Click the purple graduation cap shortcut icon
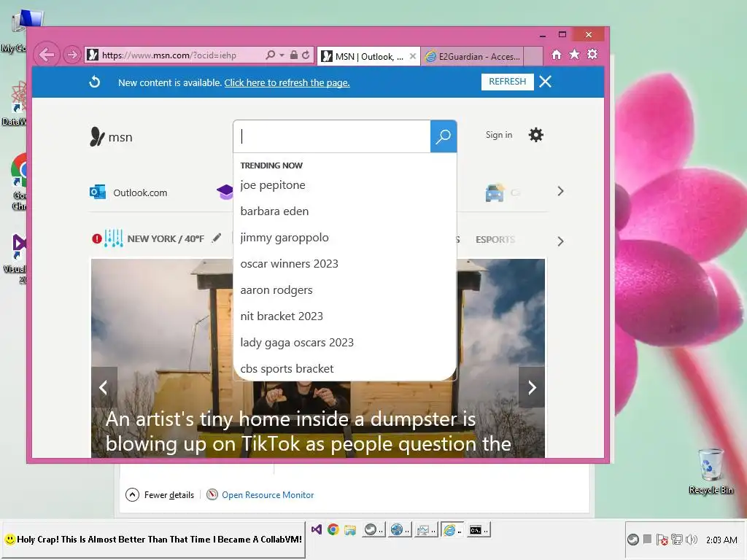Image resolution: width=747 pixels, height=560 pixels. [225, 192]
